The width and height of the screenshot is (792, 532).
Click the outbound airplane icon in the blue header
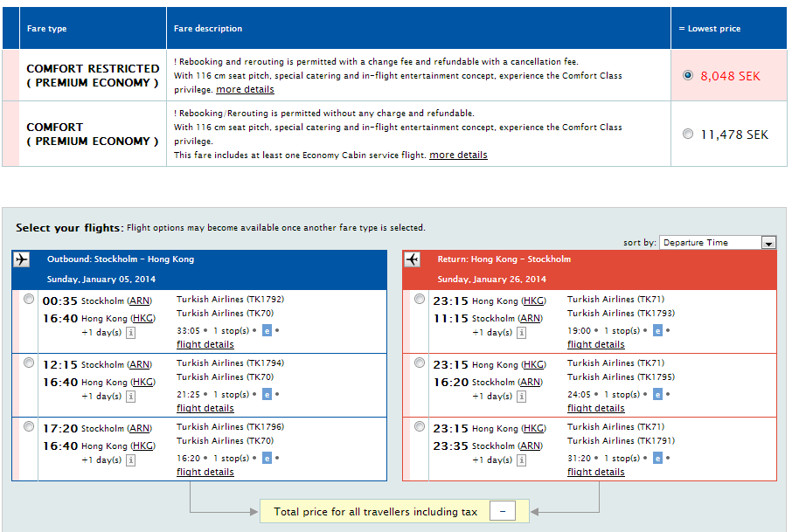coord(23,259)
